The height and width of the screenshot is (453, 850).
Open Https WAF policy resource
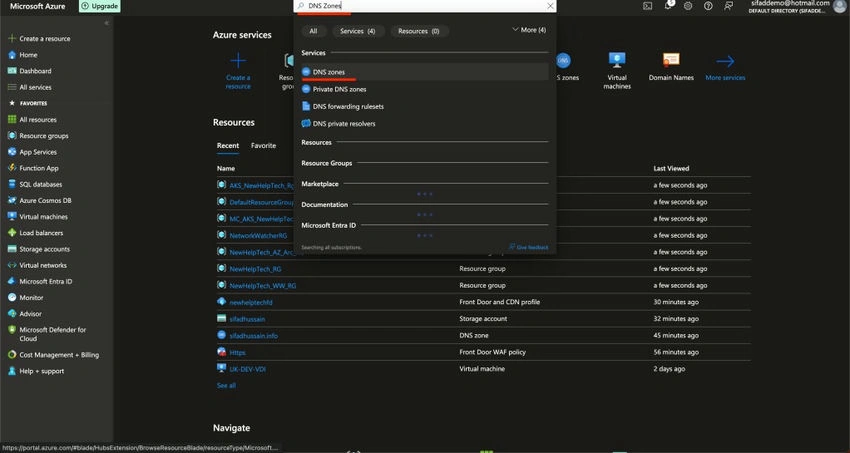coord(237,353)
